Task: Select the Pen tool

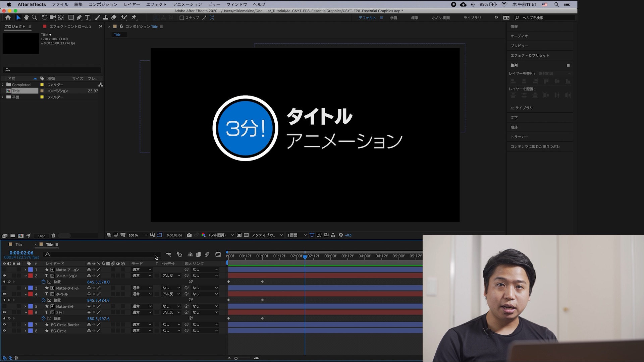Action: click(x=79, y=17)
